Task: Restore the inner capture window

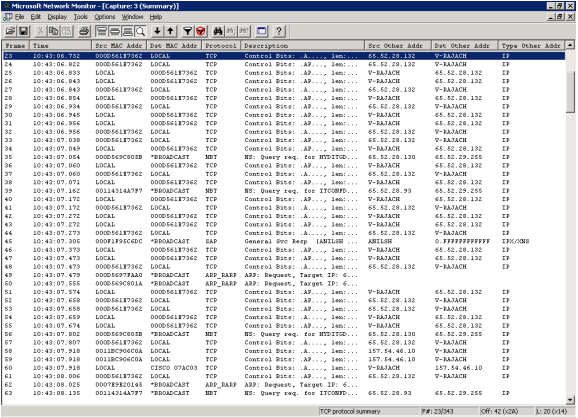Action: click(x=560, y=17)
